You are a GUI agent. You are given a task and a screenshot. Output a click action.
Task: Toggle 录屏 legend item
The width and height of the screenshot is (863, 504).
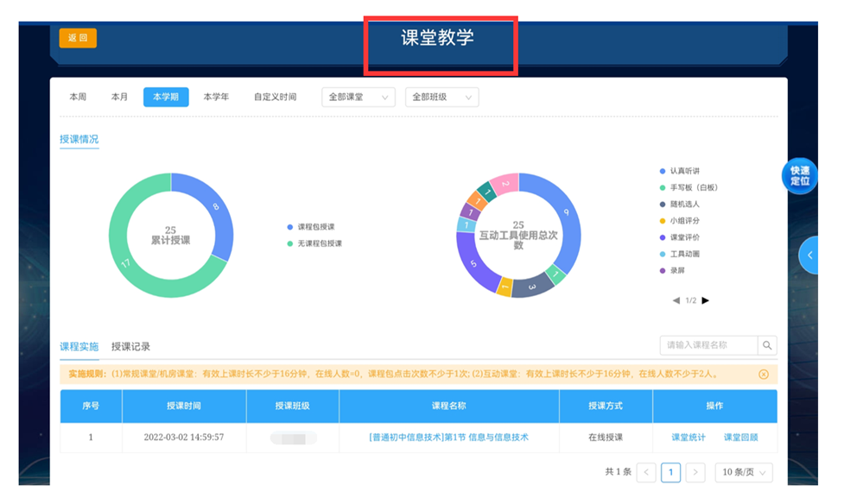coord(672,270)
